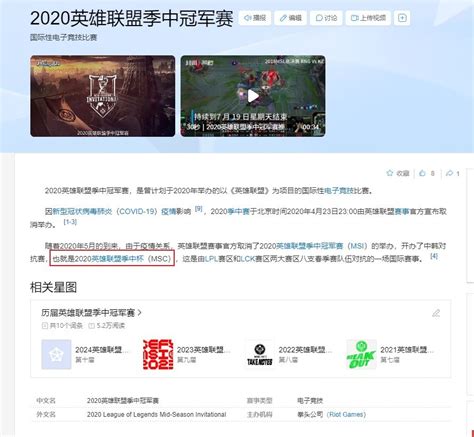
Task: Click citation reference [4]
Action: pos(434,256)
